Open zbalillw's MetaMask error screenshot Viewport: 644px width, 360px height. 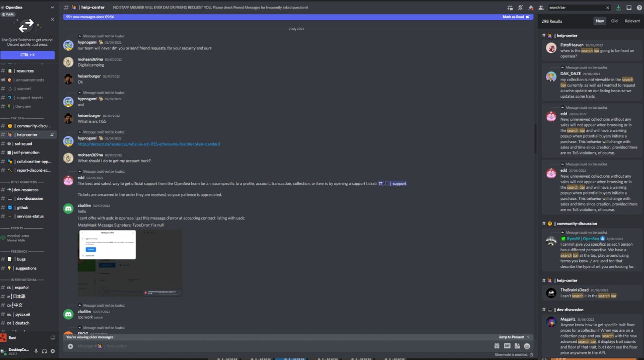(130, 263)
